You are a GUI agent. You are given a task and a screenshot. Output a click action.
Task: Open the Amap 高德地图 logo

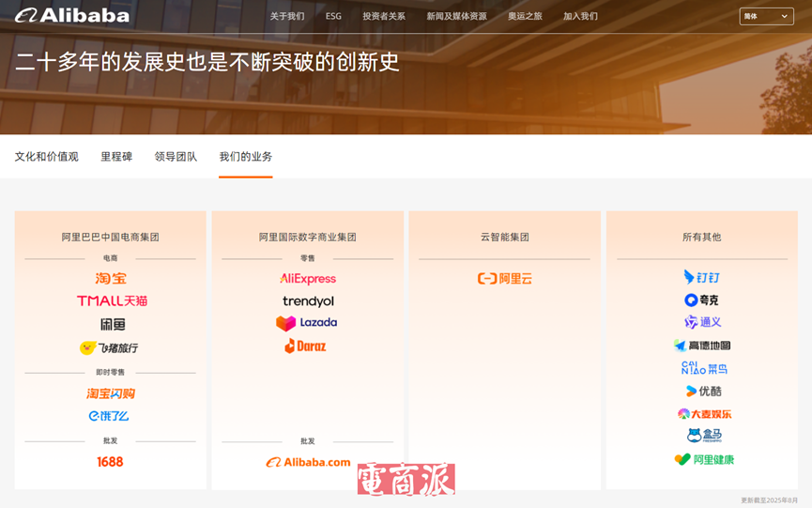pos(702,346)
